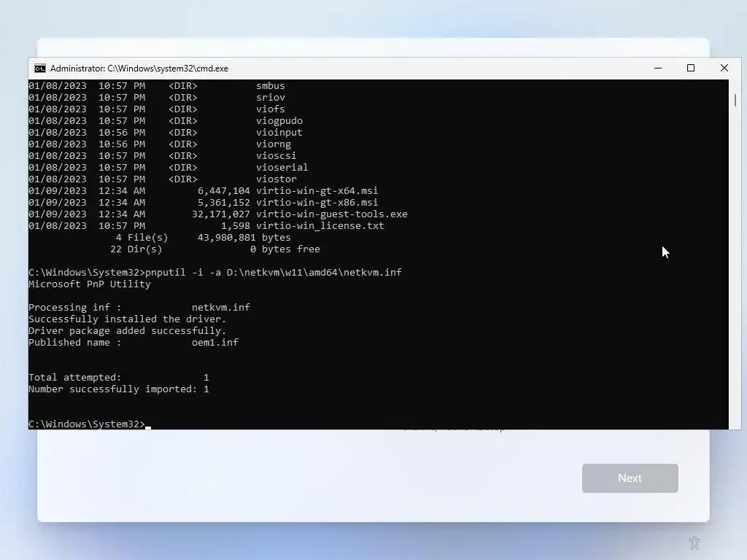The width and height of the screenshot is (747, 560).
Task: Click the 'sriov' directory entry
Action: point(270,97)
